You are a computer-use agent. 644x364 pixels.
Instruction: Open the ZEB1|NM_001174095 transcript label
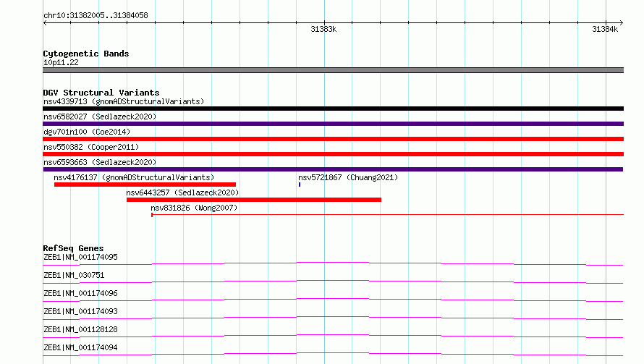[80, 257]
